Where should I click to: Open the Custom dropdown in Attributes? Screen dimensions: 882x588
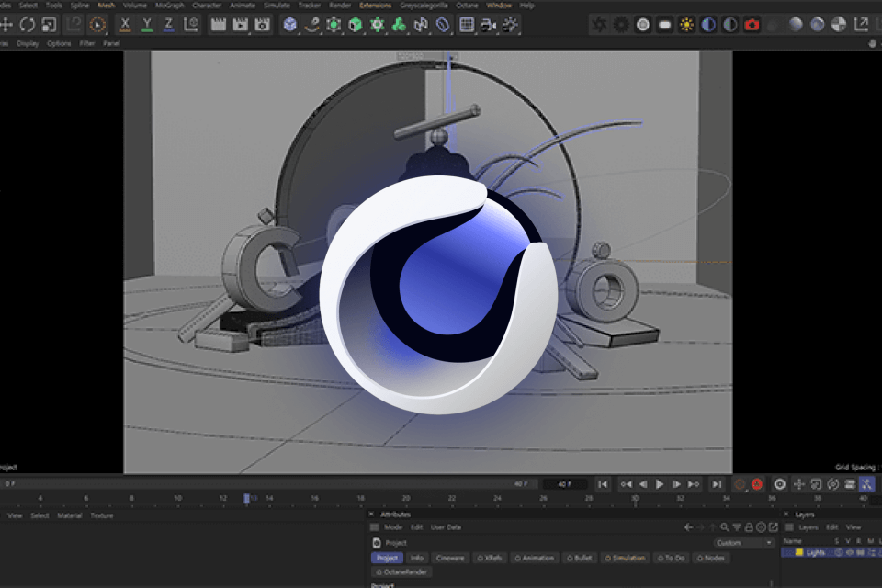744,543
